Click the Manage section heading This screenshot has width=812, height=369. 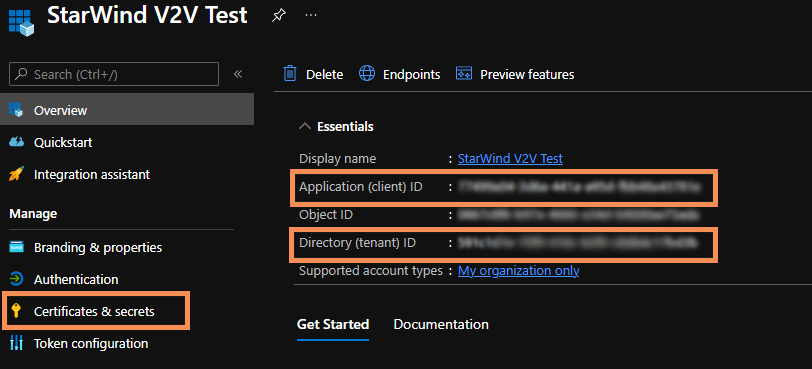[x=33, y=213]
